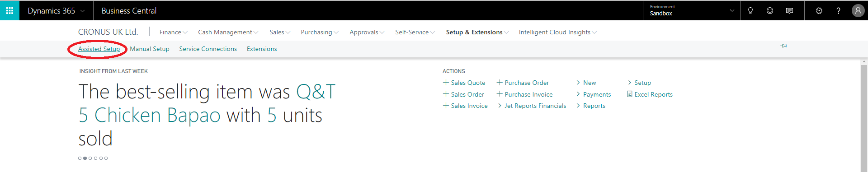Open the Extensions link
The width and height of the screenshot is (868, 172).
[x=262, y=49]
